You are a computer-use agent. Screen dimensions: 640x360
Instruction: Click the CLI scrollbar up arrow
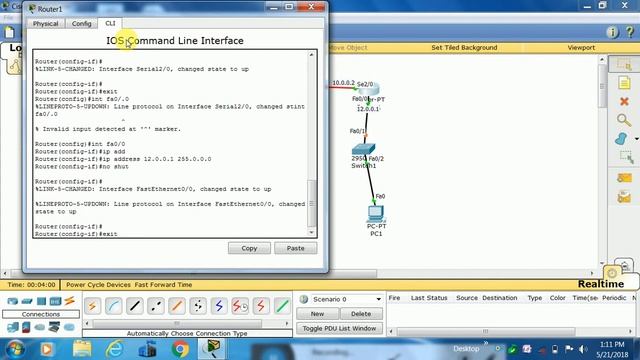click(x=311, y=55)
